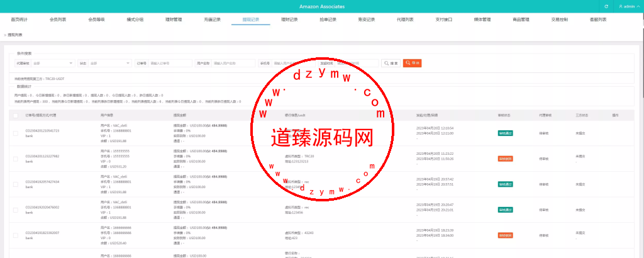Expand the 代理审核 dropdown filter

(53, 64)
